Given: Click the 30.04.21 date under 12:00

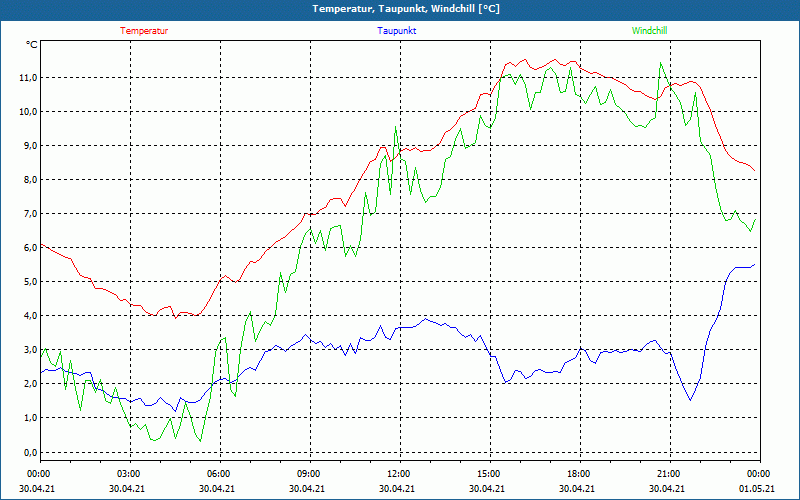Looking at the screenshot, I should click(396, 488).
